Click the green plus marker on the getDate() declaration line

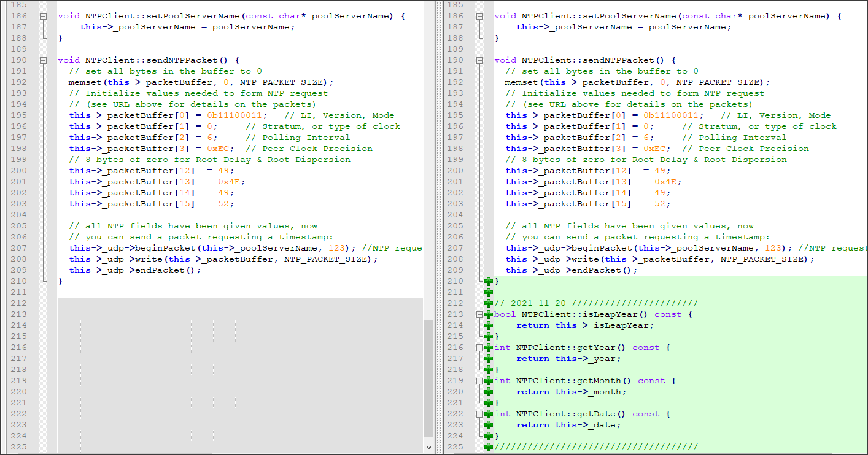pyautogui.click(x=489, y=414)
